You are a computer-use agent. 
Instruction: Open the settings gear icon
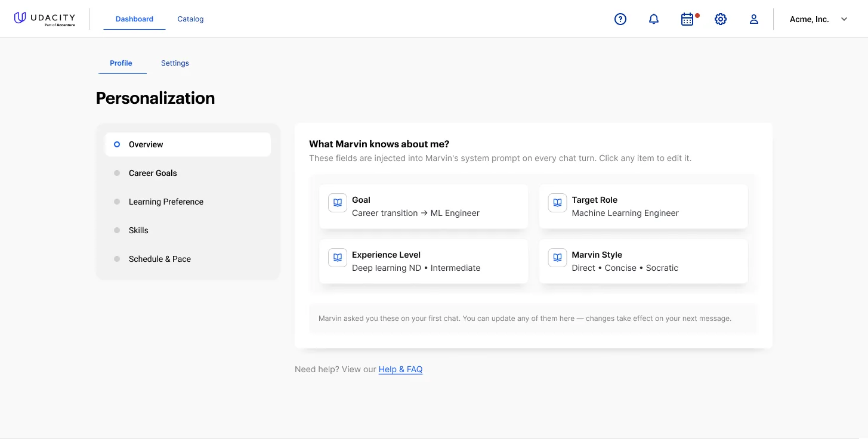tap(721, 19)
